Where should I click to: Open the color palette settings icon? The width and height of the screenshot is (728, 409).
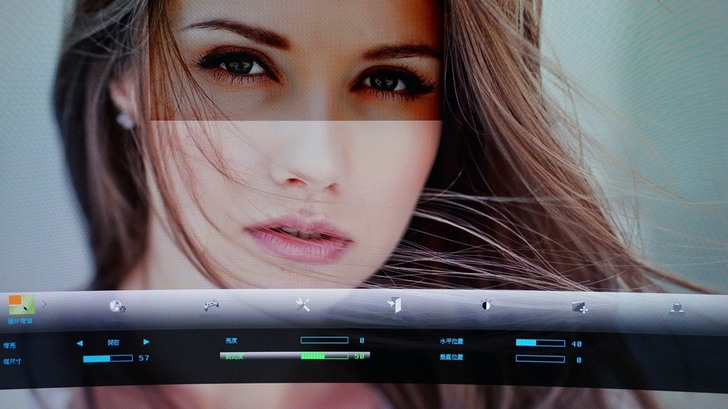(117, 306)
